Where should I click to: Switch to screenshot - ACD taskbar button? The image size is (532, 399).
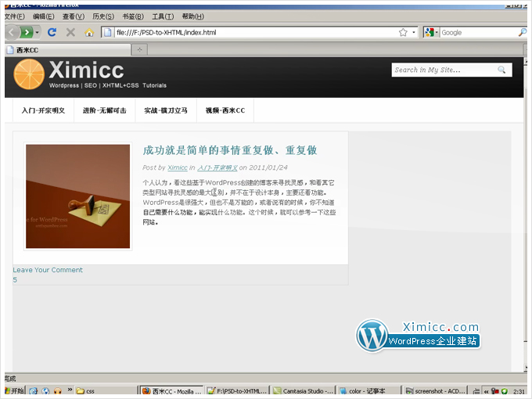coord(435,391)
